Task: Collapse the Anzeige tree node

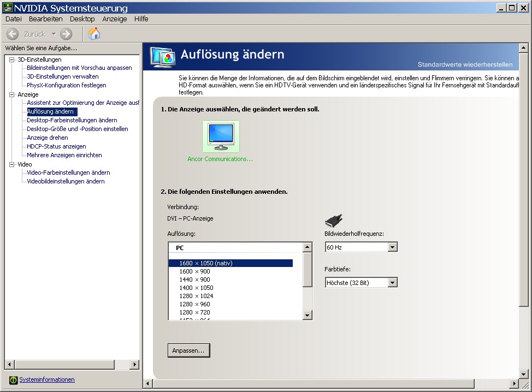Action: [x=12, y=94]
